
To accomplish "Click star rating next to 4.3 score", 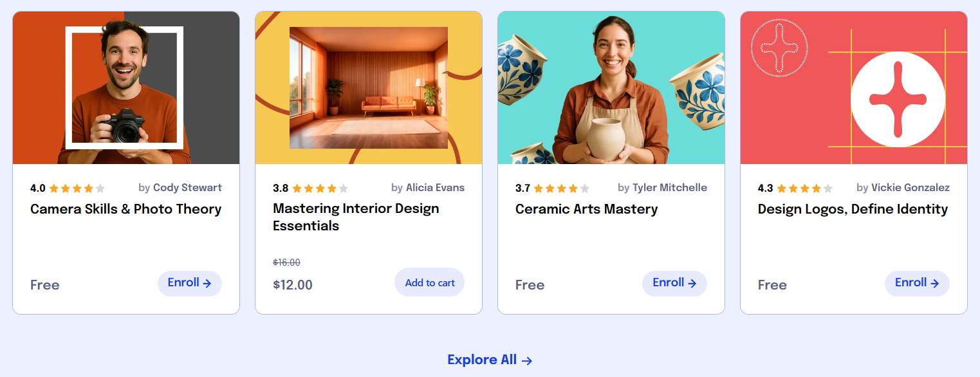I will pyautogui.click(x=804, y=188).
